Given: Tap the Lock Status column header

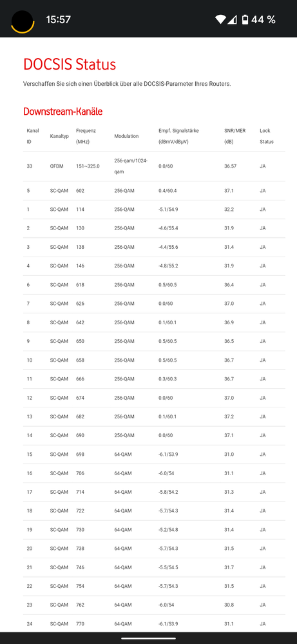Looking at the screenshot, I should point(266,136).
